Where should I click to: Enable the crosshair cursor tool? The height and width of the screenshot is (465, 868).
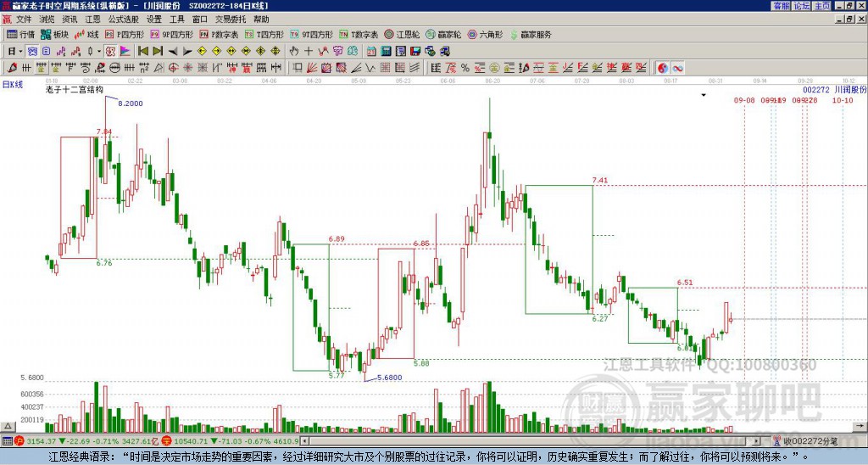pos(309,52)
